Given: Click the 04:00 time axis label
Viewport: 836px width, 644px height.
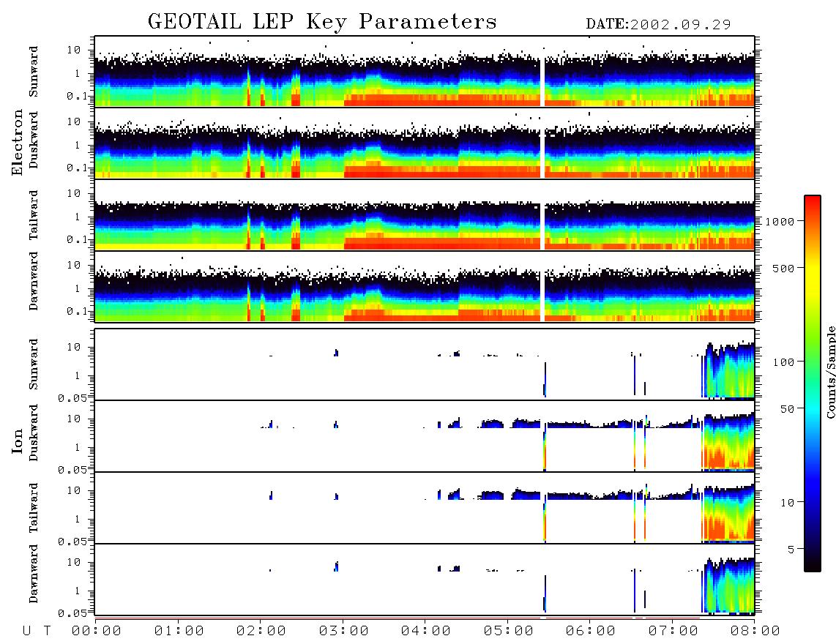Looking at the screenshot, I should coord(426,632).
